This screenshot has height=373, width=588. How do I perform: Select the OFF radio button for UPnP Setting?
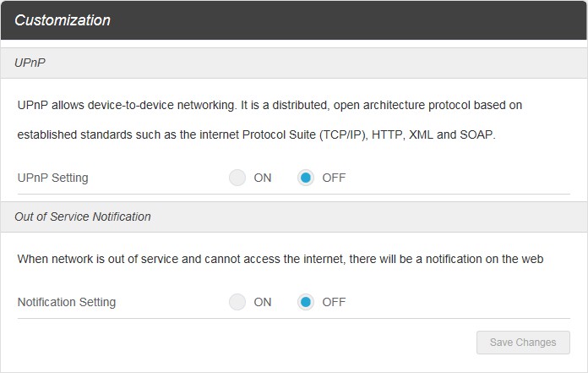(x=306, y=178)
